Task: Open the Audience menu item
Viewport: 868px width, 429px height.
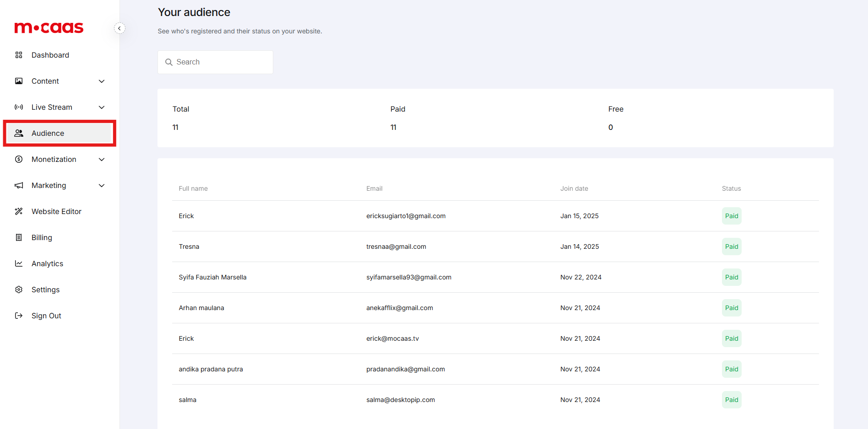Action: [48, 133]
